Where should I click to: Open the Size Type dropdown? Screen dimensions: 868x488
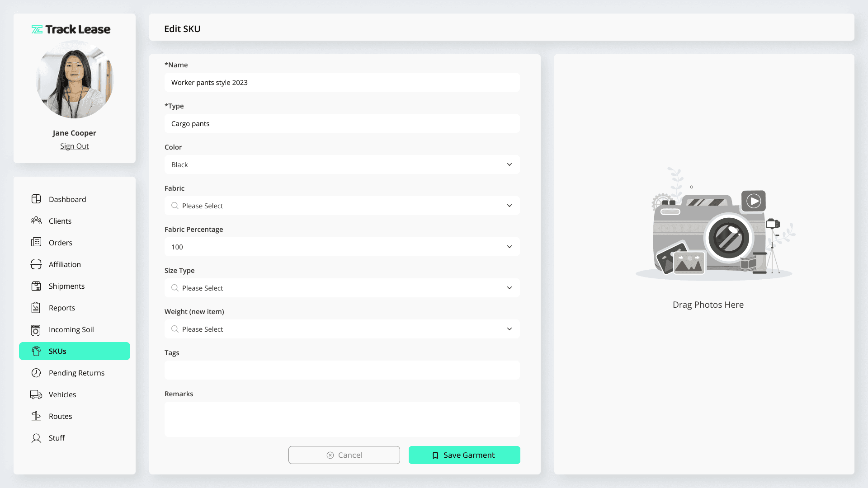342,288
